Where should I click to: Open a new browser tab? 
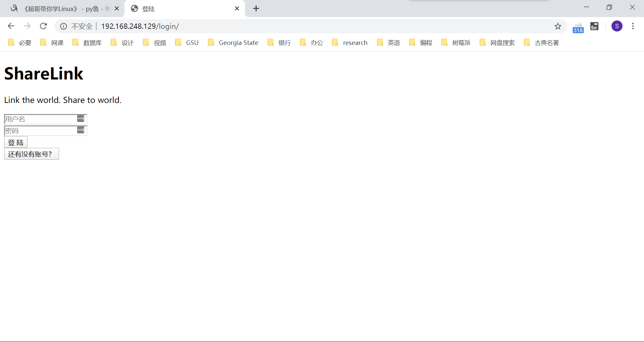pos(256,9)
